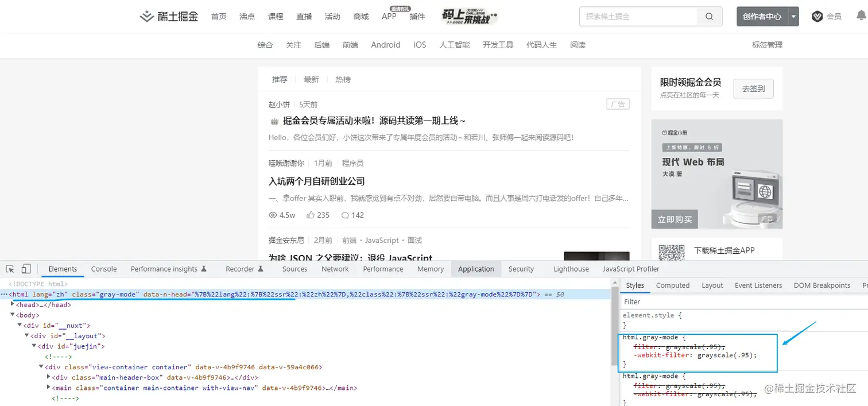Select the 最新 feed tab
This screenshot has height=406, width=868.
click(311, 79)
